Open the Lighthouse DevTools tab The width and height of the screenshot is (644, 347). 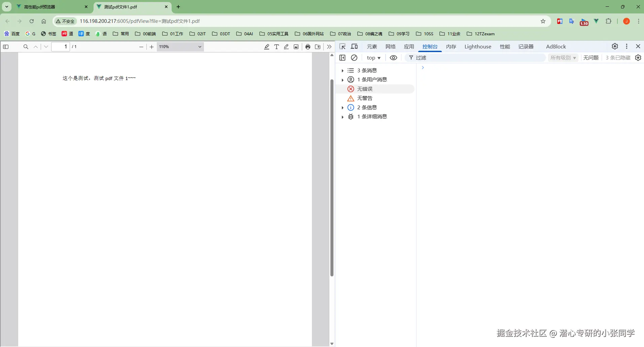[478, 47]
